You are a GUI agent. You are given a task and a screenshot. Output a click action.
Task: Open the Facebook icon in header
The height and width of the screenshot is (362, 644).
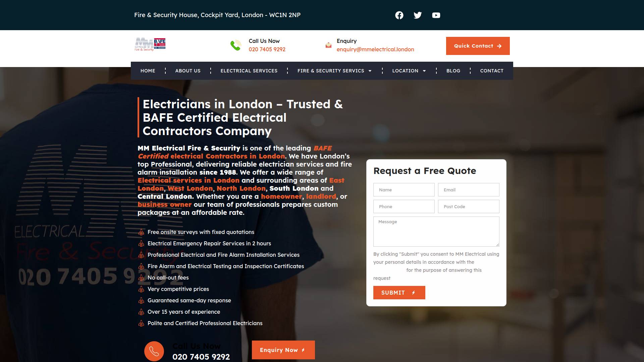[x=399, y=15]
